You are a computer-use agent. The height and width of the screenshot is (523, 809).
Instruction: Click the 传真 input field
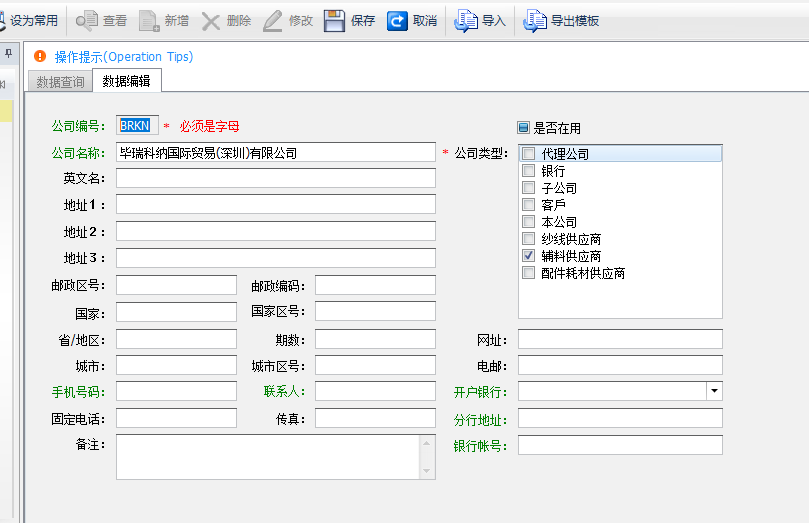375,418
